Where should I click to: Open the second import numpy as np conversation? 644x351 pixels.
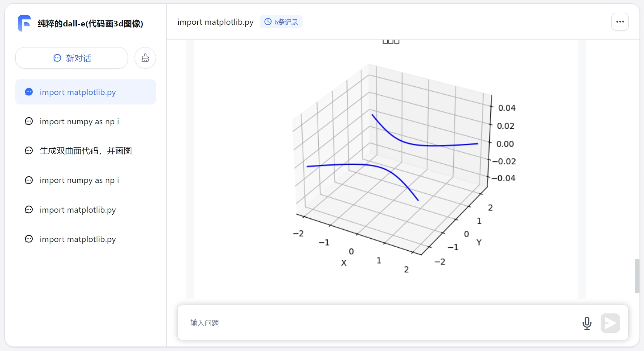(79, 180)
